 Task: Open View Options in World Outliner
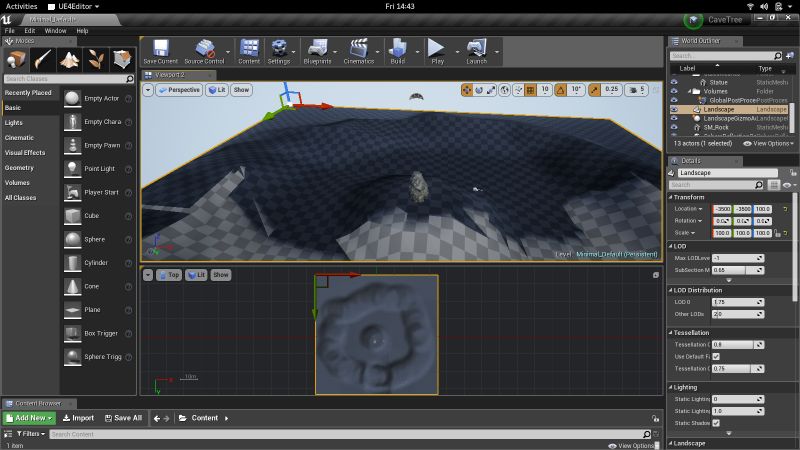coord(769,143)
